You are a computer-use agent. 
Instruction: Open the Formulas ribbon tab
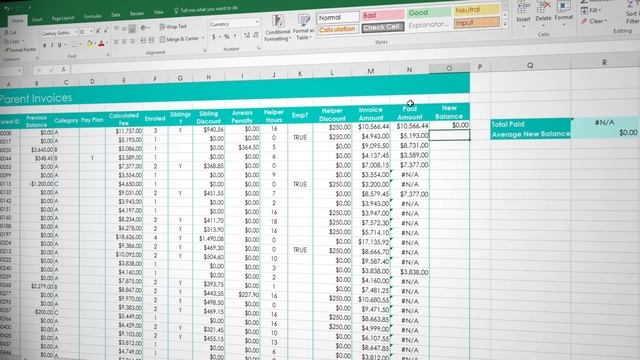[x=93, y=16]
